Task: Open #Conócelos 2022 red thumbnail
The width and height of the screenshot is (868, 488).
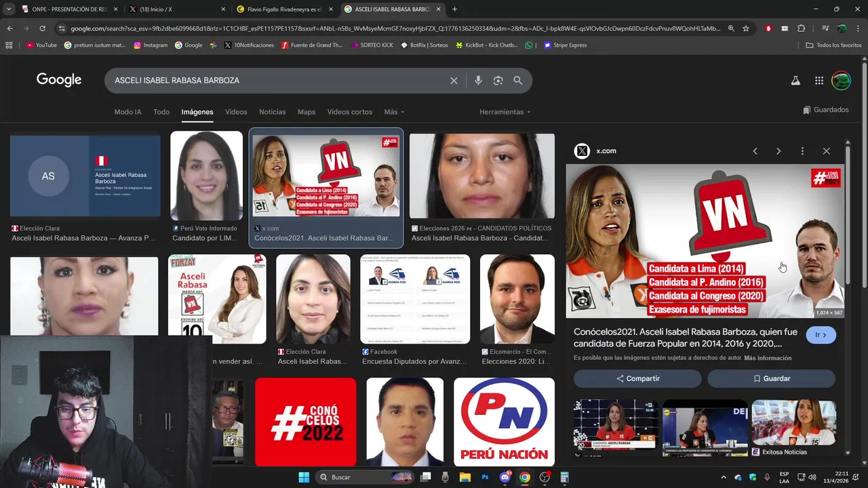Action: (x=305, y=422)
